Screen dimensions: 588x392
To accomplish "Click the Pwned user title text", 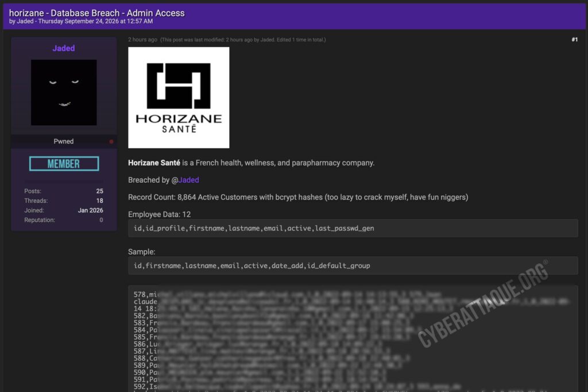I will pyautogui.click(x=63, y=141).
